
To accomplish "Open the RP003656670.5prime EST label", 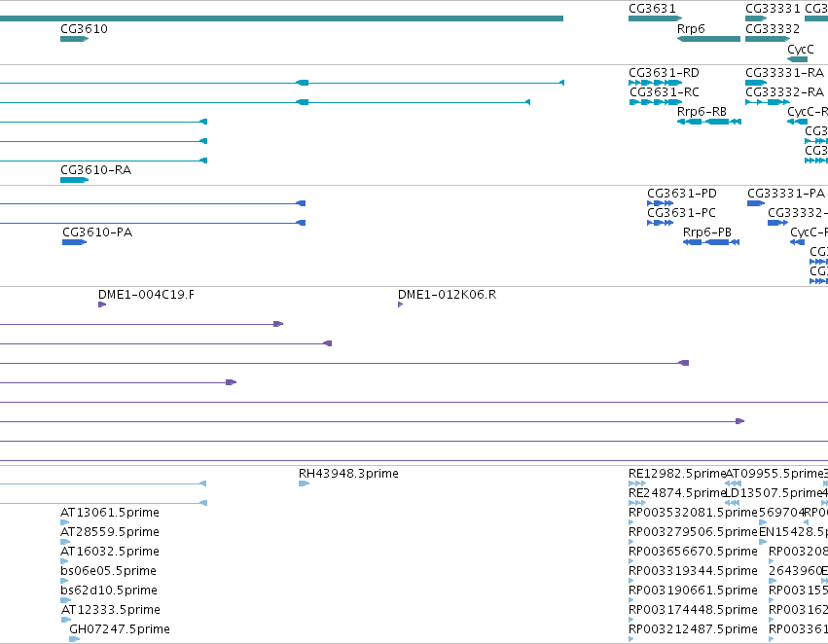I will pos(693,552).
